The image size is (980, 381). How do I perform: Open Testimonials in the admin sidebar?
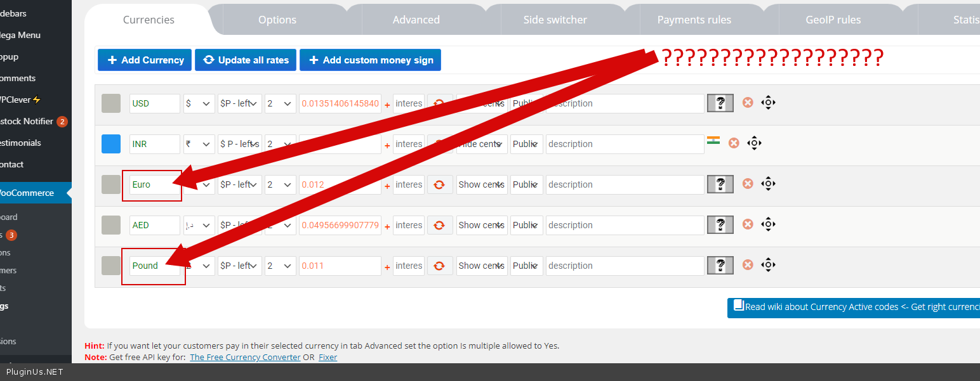click(20, 143)
